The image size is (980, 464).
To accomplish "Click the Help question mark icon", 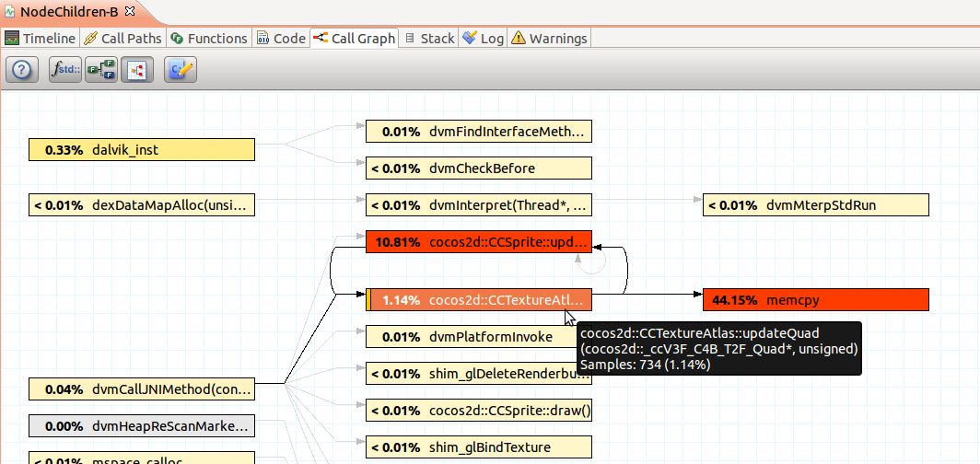I will (23, 69).
